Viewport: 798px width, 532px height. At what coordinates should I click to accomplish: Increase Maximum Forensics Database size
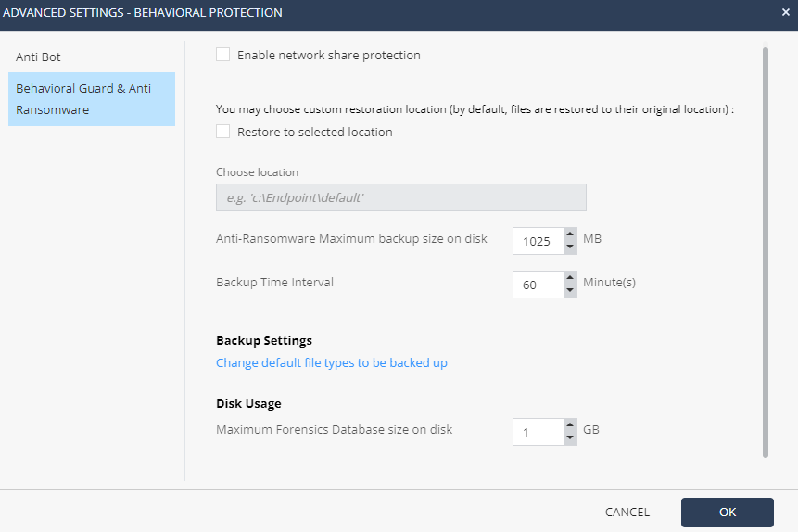point(570,425)
